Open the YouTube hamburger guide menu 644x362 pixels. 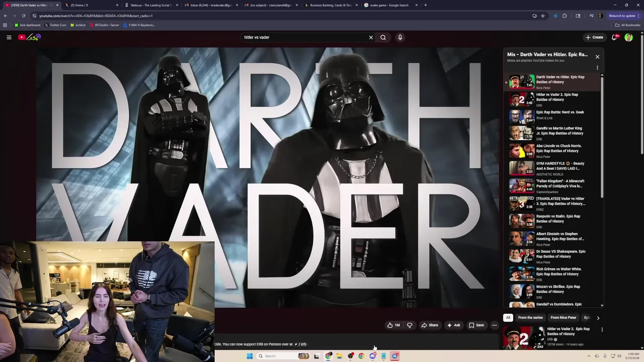(9, 37)
